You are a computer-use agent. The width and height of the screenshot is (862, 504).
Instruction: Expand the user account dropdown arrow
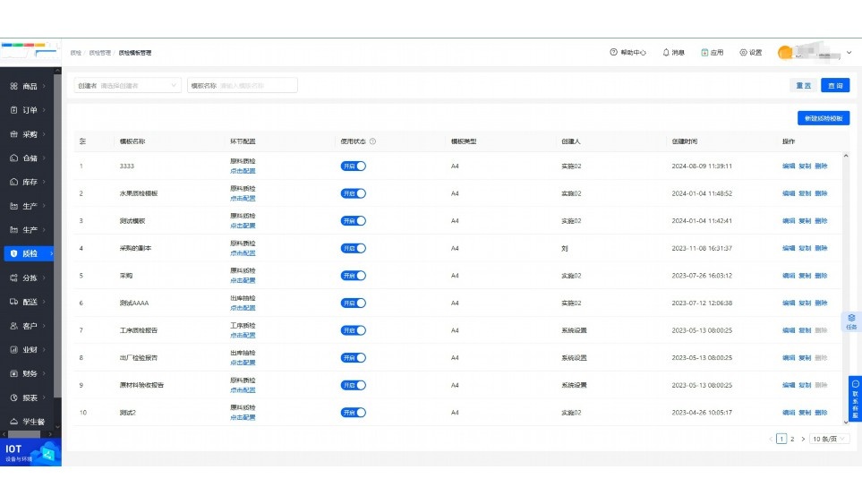coord(849,53)
